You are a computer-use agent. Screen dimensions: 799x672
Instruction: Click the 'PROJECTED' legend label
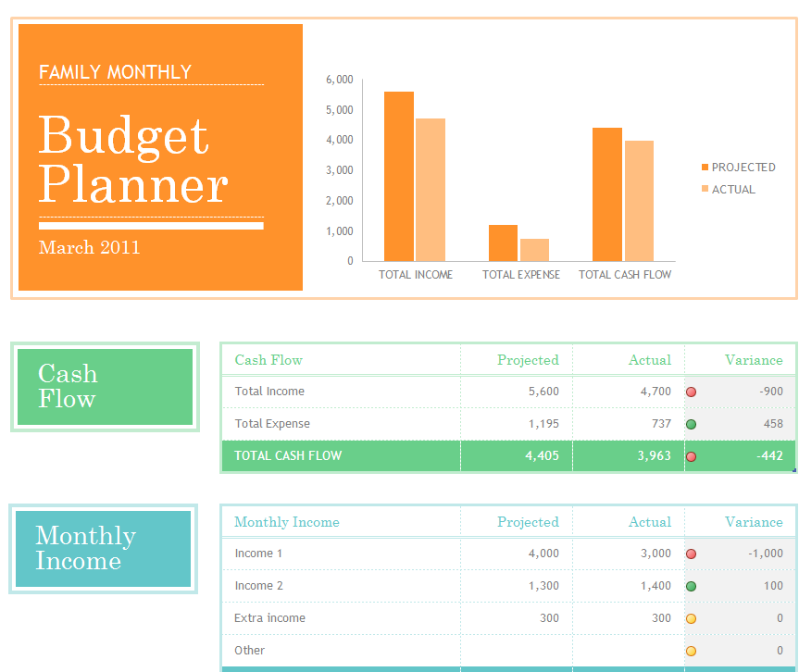[x=743, y=168]
